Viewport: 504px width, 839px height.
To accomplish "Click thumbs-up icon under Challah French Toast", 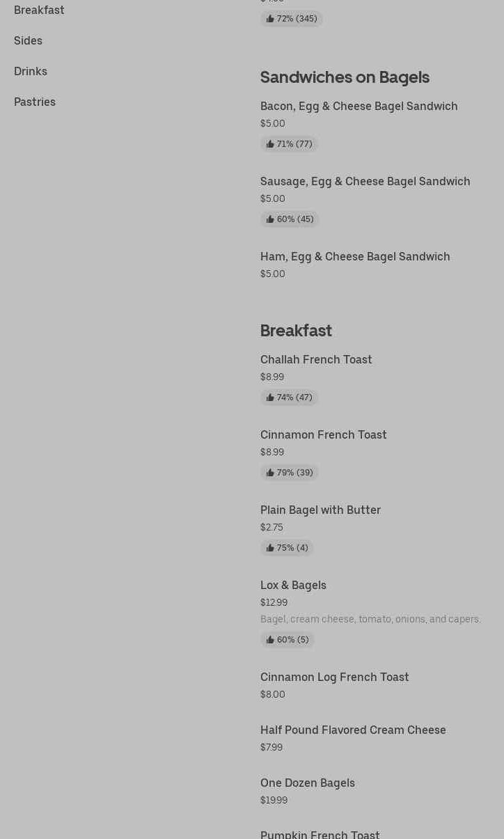I will [x=270, y=398].
